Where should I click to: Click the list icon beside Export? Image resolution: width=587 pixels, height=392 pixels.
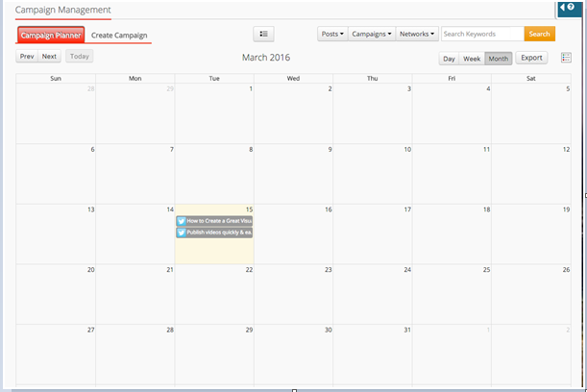(566, 58)
